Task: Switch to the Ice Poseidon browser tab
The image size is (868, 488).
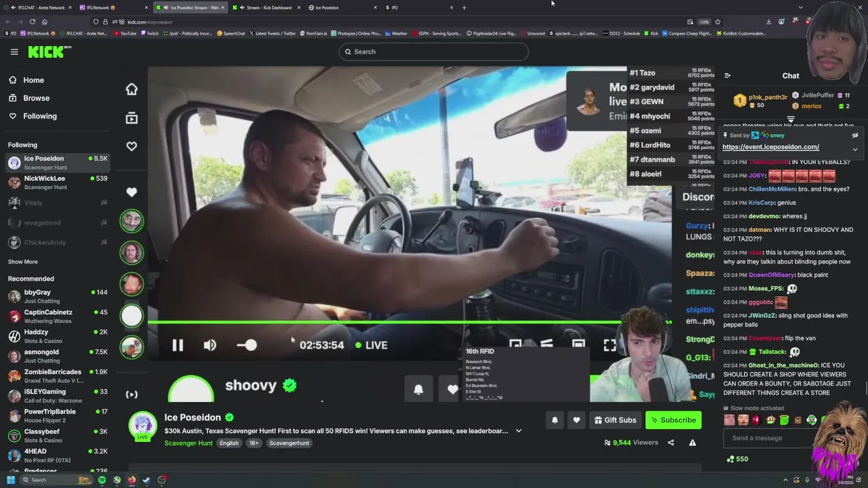Action: click(342, 7)
